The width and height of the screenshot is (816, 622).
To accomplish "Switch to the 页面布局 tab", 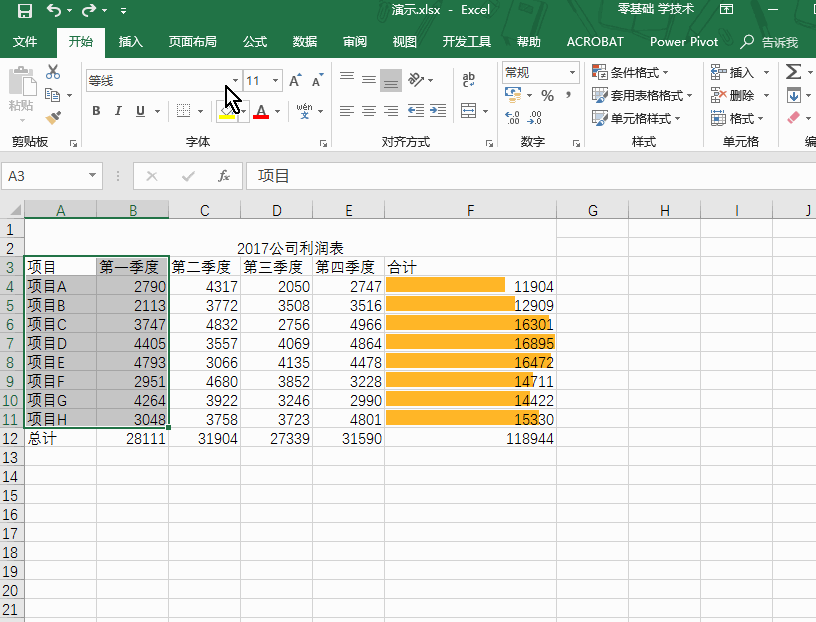I will point(193,42).
